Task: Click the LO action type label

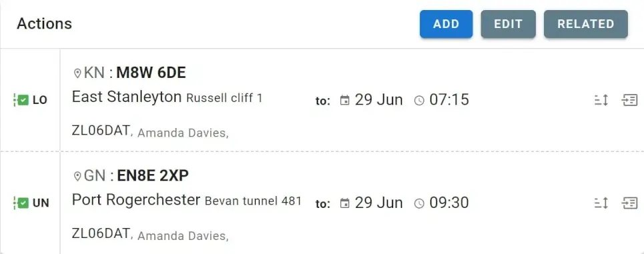Action: [40, 100]
